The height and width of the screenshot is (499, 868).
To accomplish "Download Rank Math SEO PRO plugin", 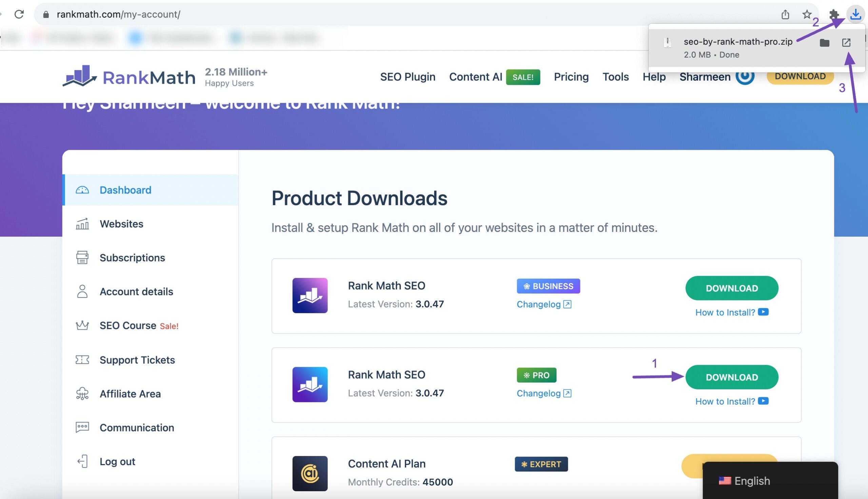I will 731,377.
